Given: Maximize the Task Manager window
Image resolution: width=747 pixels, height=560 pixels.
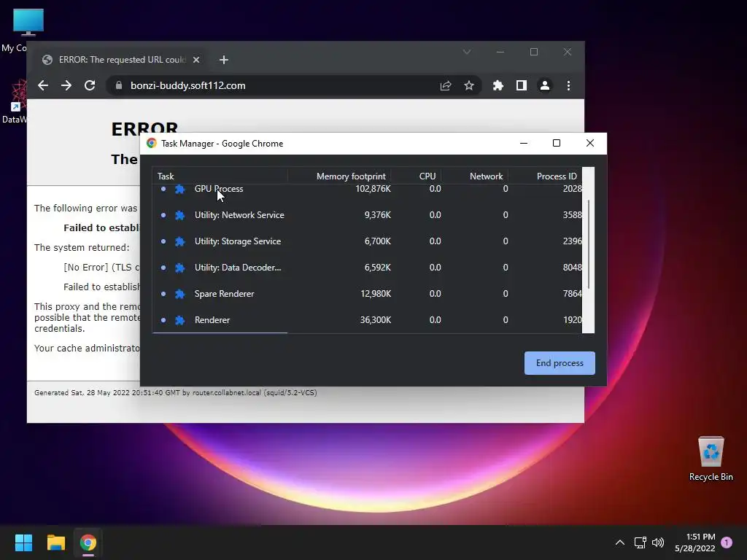Looking at the screenshot, I should (x=557, y=144).
